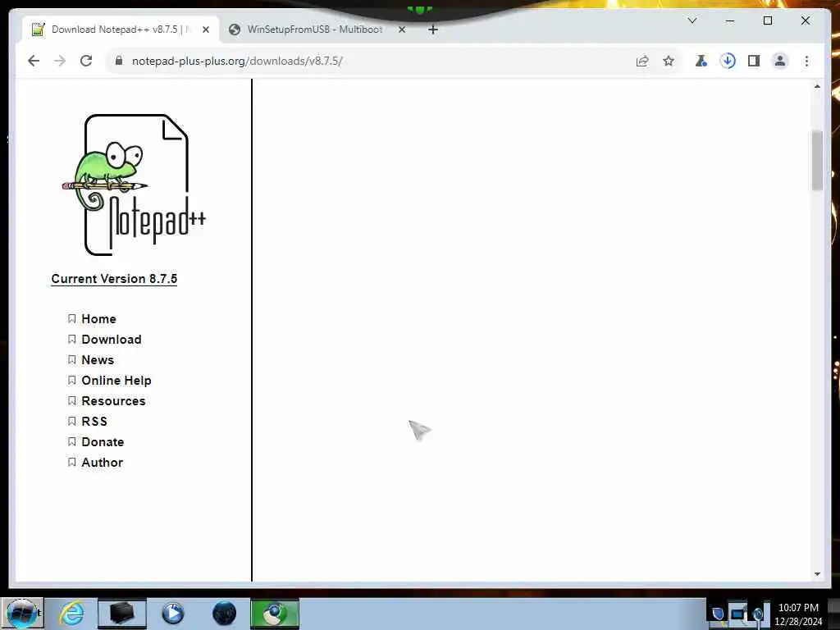The image size is (840, 630).
Task: Click the vertical scrollbar thumb
Action: tap(817, 160)
